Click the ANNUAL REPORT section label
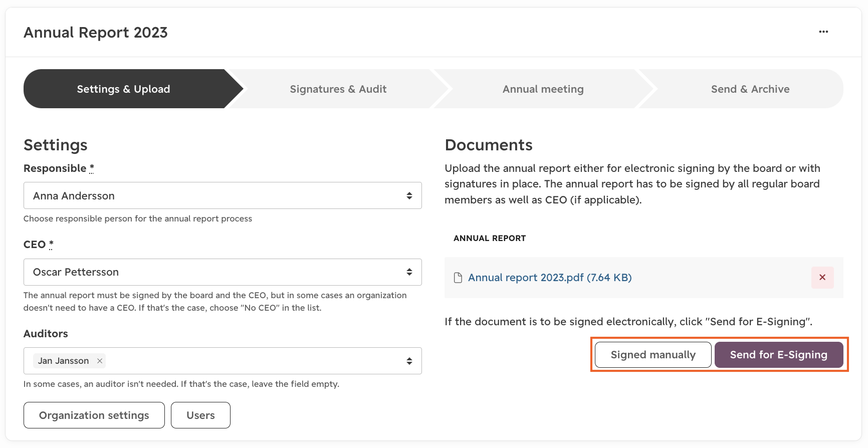Viewport: 868px width, 448px height. tap(490, 238)
